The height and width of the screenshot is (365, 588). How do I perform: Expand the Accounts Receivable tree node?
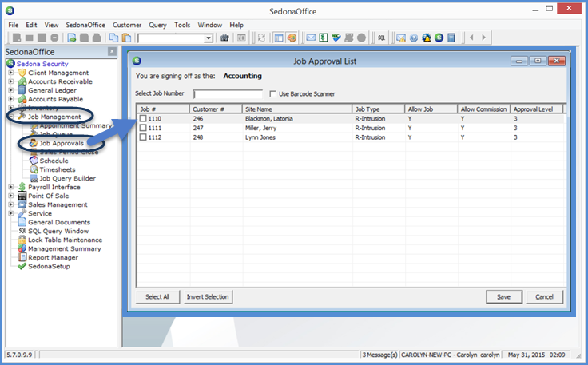click(x=11, y=81)
